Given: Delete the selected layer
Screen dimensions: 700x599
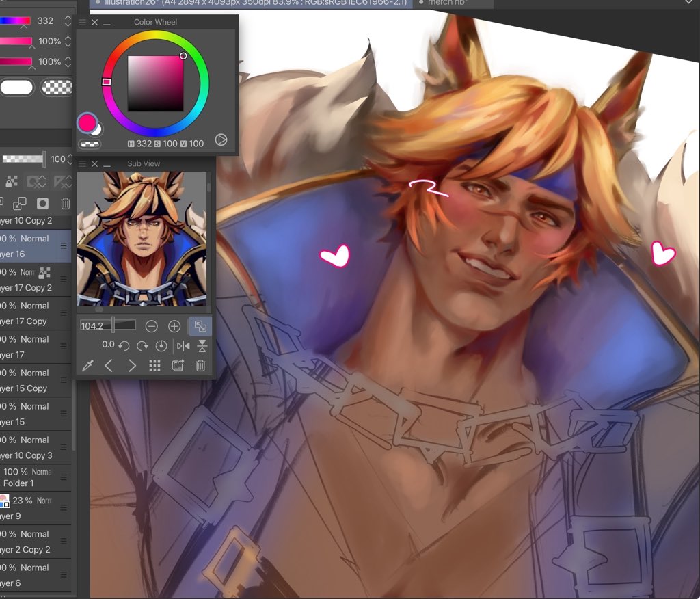Looking at the screenshot, I should [65, 204].
